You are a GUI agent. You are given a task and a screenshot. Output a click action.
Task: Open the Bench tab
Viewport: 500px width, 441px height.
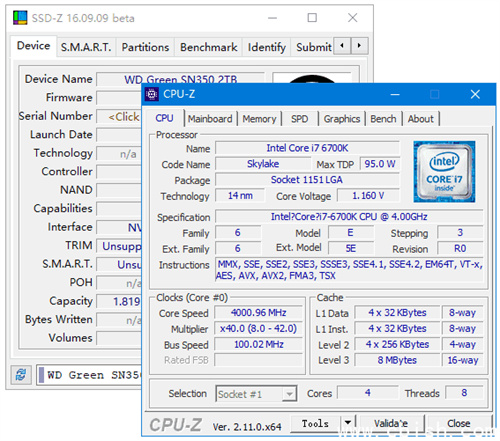pos(383,119)
